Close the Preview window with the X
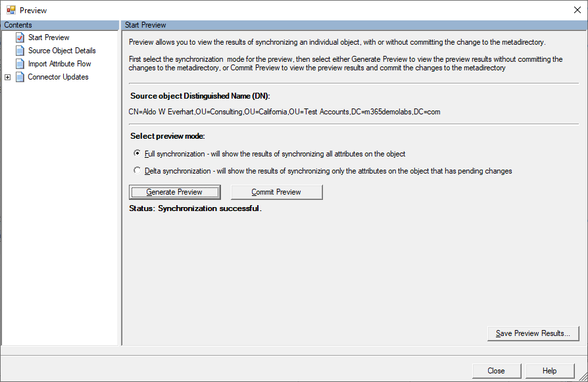This screenshot has height=382, width=588. pyautogui.click(x=577, y=11)
